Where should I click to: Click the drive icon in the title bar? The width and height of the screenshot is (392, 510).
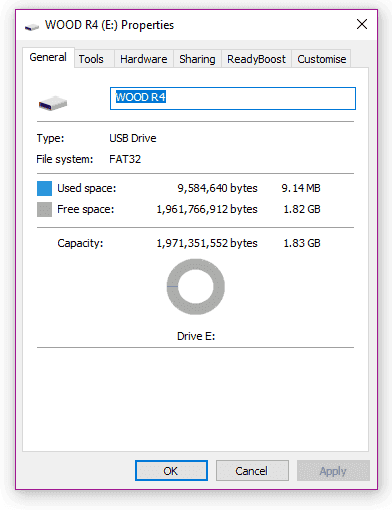(32, 27)
